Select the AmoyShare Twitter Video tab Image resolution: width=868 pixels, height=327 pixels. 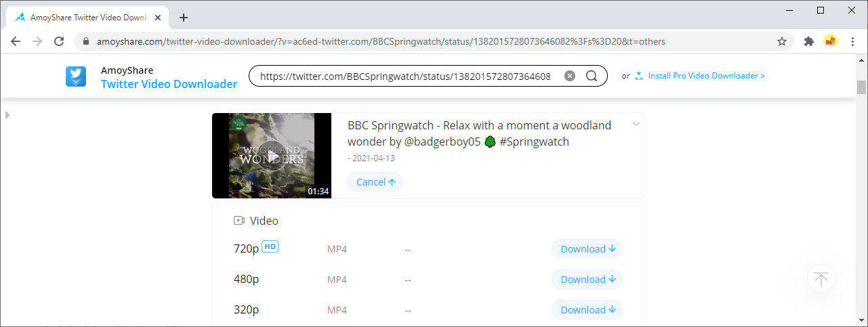(x=86, y=18)
